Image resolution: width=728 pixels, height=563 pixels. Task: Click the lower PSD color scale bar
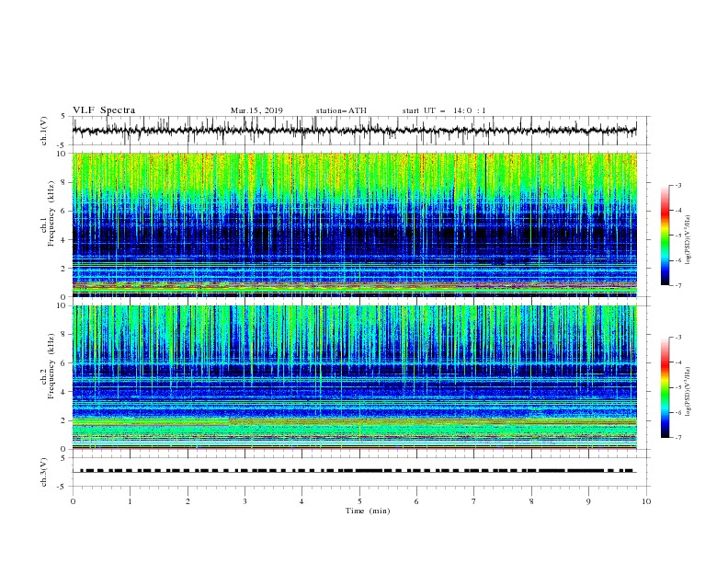[x=665, y=387]
